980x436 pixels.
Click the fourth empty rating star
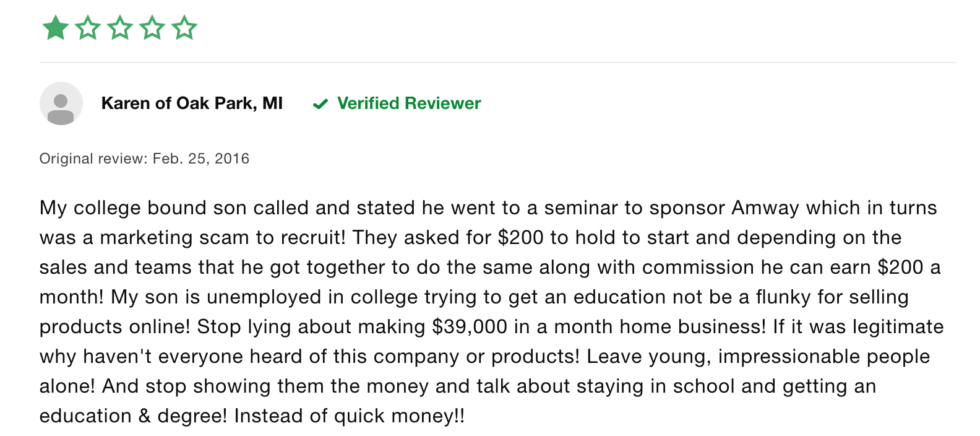click(152, 28)
